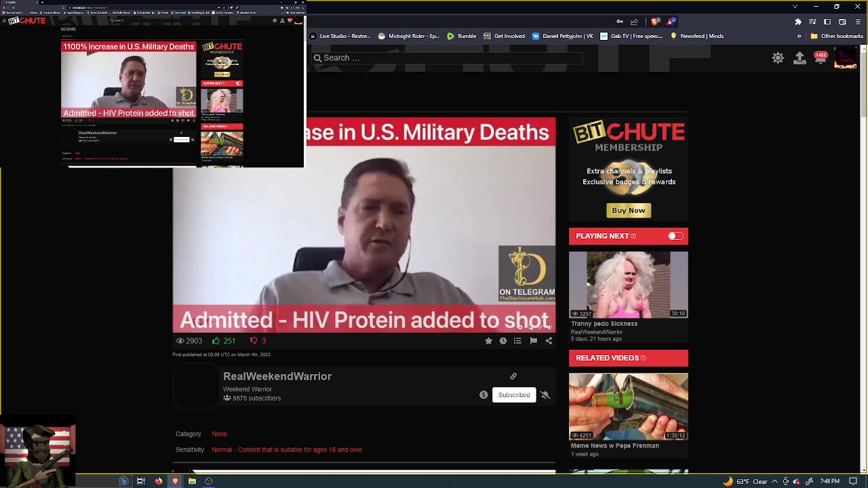Click 8875 subscribers text
Screen dimensions: 868x488
click(x=256, y=399)
